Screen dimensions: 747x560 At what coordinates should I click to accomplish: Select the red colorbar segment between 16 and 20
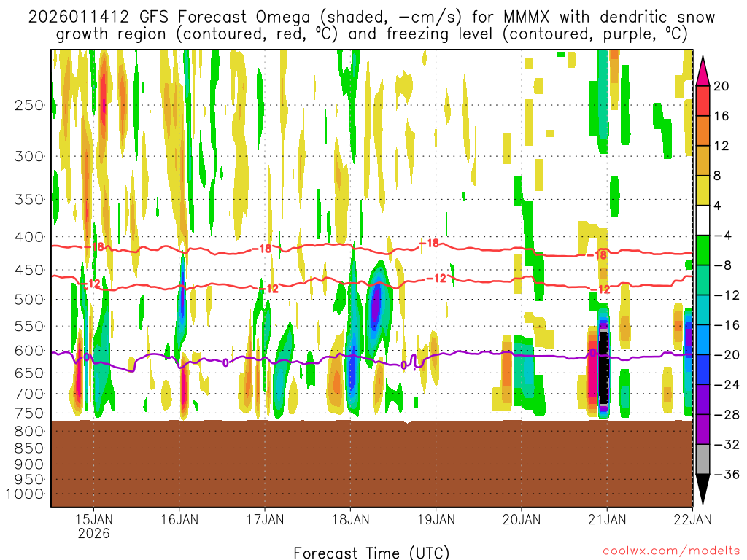coord(703,101)
